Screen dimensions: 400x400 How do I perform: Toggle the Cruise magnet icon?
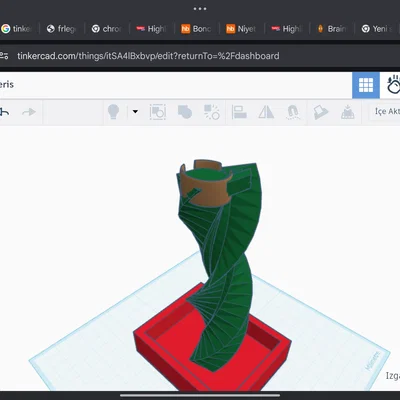point(292,112)
